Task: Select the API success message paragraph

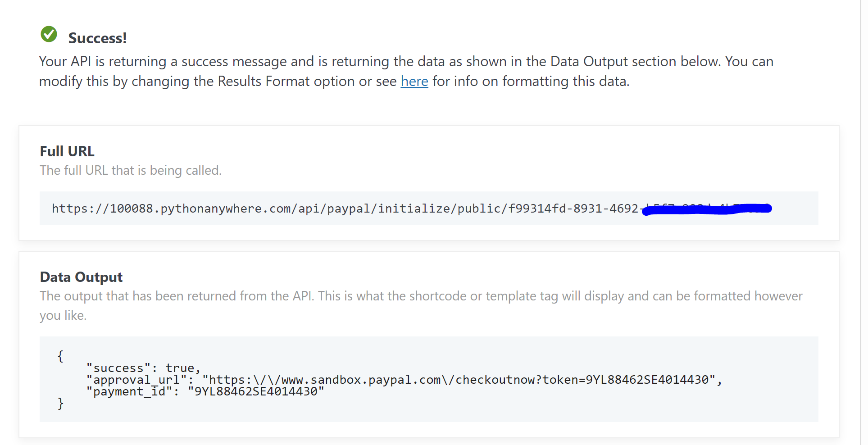Action: coord(405,71)
